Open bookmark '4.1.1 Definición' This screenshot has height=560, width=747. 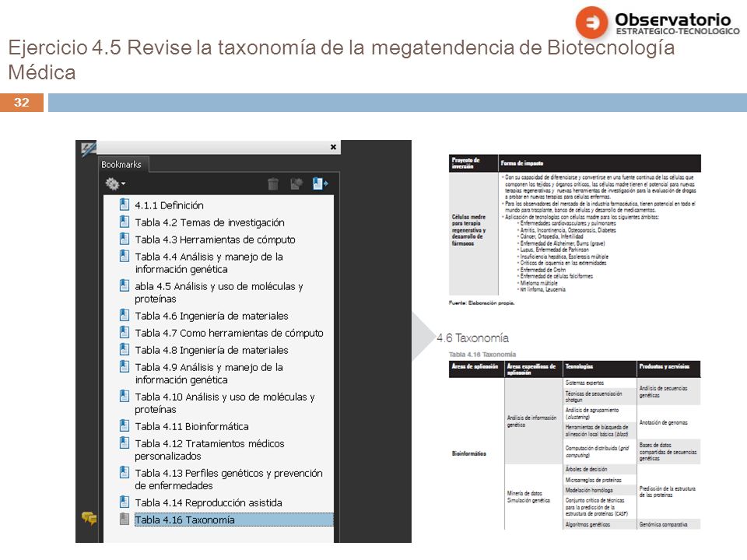tap(169, 205)
